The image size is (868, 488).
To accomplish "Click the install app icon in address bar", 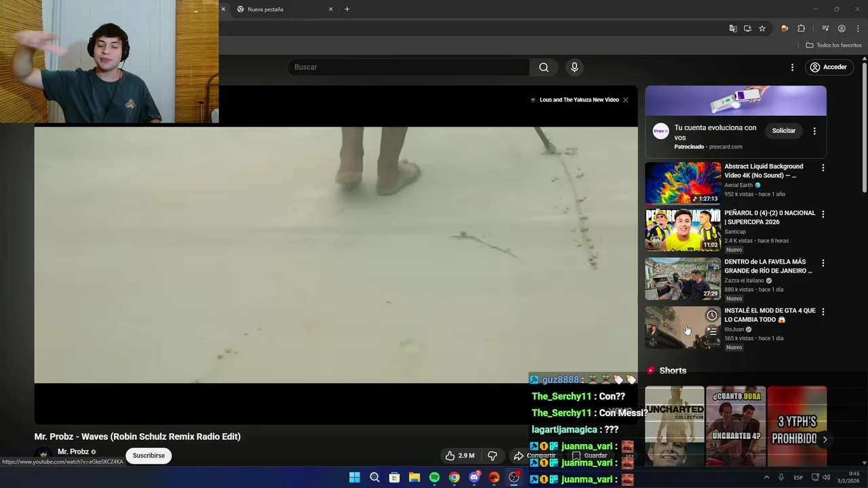I will coord(747,28).
